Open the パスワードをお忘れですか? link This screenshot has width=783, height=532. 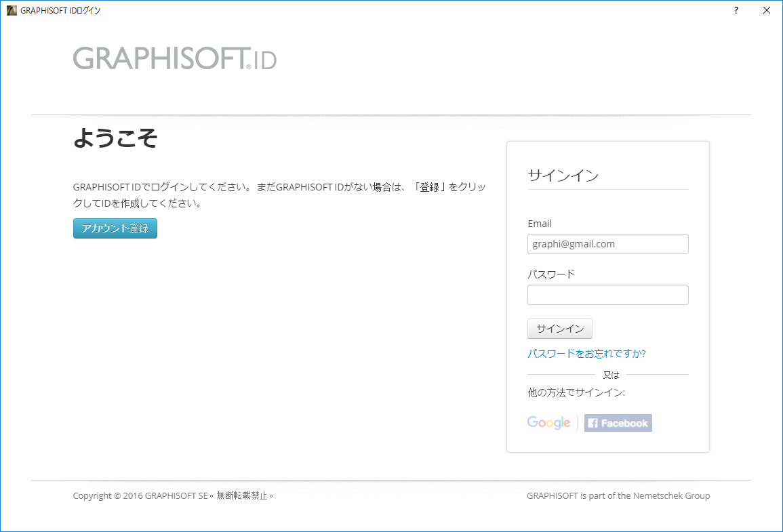[x=587, y=353]
